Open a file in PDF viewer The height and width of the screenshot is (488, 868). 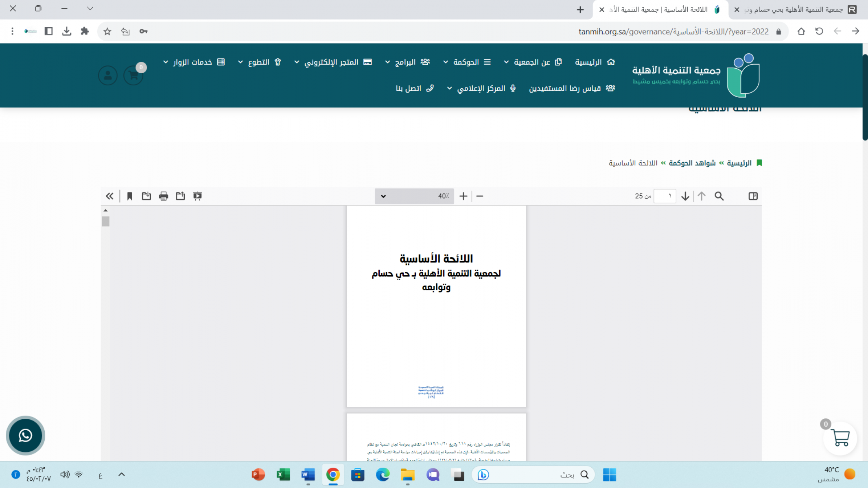pyautogui.click(x=180, y=196)
